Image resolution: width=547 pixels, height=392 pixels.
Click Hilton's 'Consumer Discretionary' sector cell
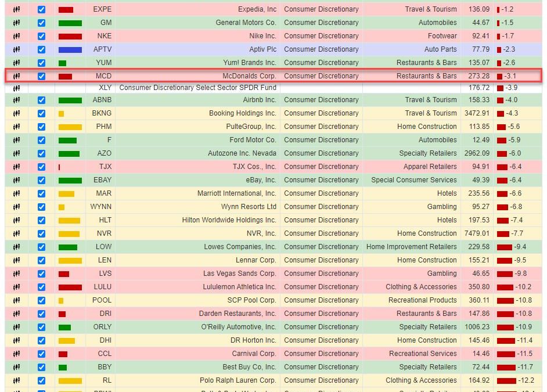point(321,221)
